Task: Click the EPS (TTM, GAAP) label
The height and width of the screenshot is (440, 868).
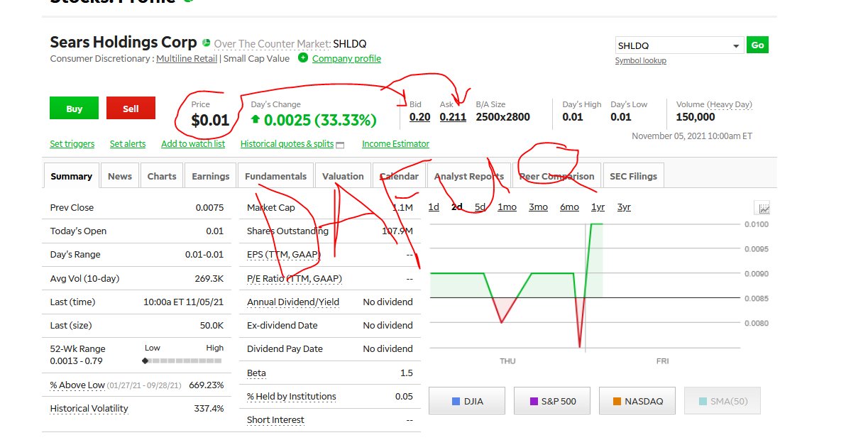Action: coord(284,255)
